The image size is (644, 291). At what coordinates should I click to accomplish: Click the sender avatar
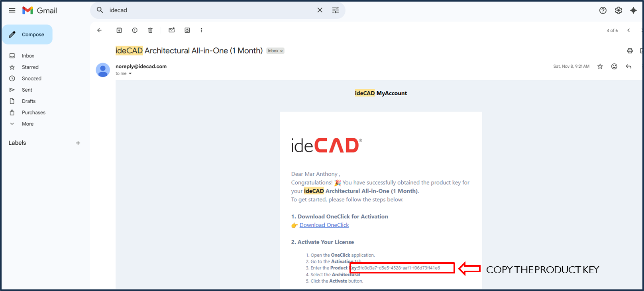[x=103, y=70]
